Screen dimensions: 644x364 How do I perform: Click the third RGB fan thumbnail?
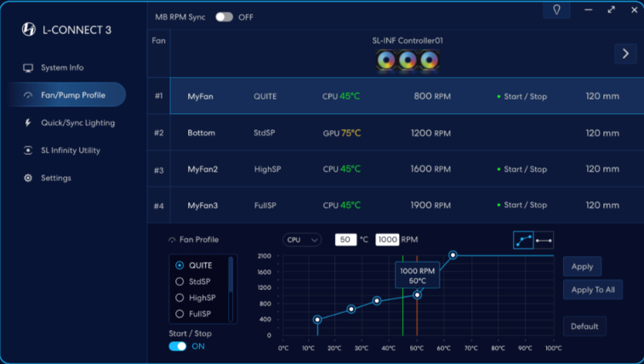click(x=429, y=60)
